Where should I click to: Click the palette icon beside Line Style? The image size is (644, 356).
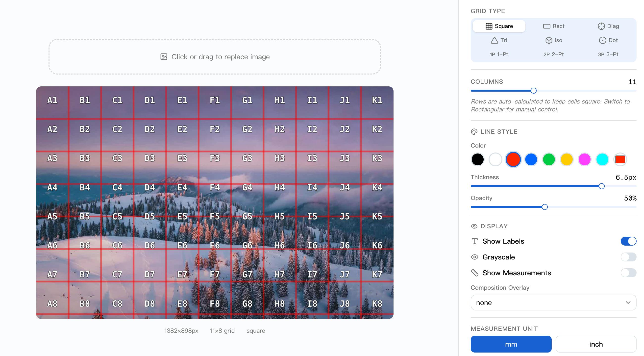pyautogui.click(x=474, y=132)
